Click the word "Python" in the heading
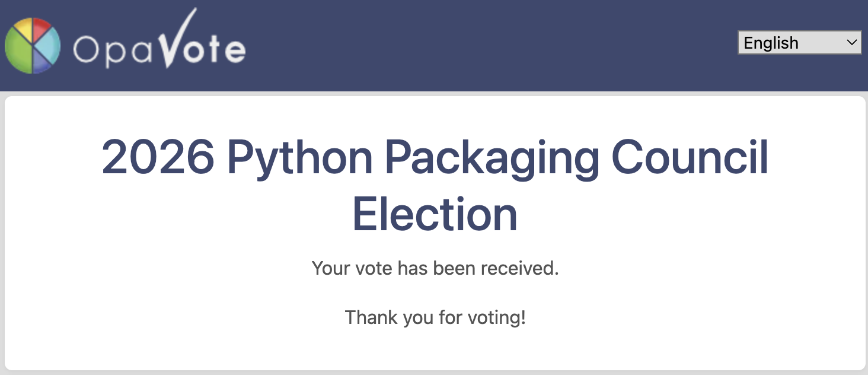The image size is (868, 375). 299,158
